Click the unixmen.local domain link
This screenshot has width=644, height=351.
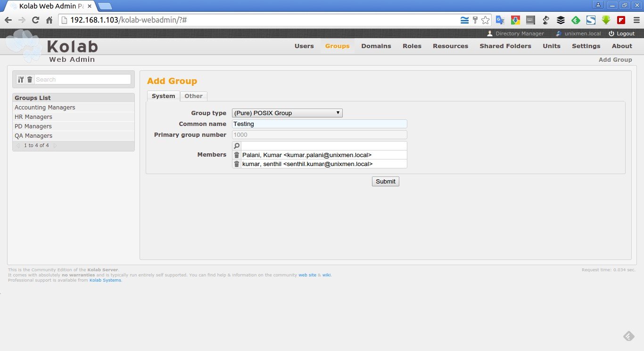(x=583, y=33)
